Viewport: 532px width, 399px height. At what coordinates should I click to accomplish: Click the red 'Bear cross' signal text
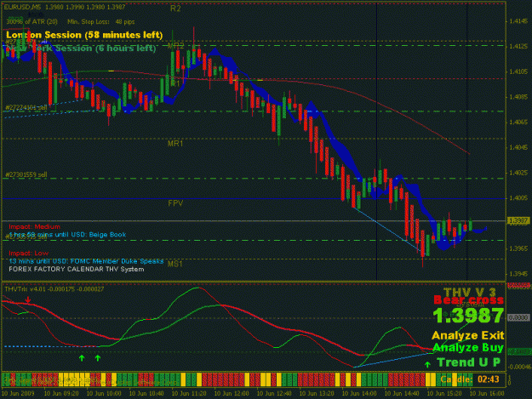(x=468, y=300)
